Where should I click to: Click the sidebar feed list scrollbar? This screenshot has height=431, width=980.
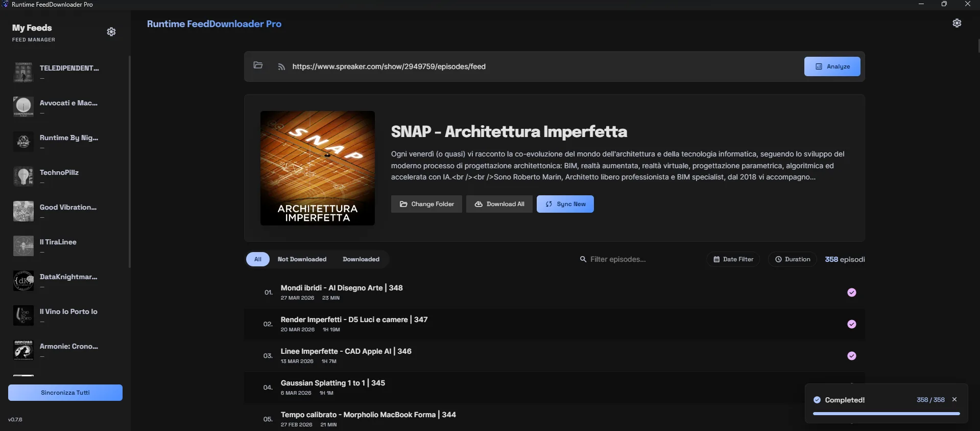129,162
